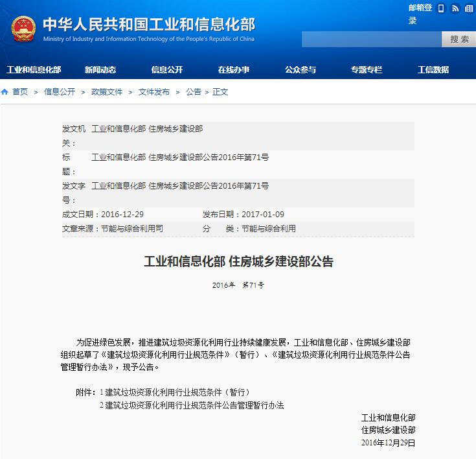
Task: Click the 标题 row value 公告2016年第71号
Action: pyautogui.click(x=180, y=157)
